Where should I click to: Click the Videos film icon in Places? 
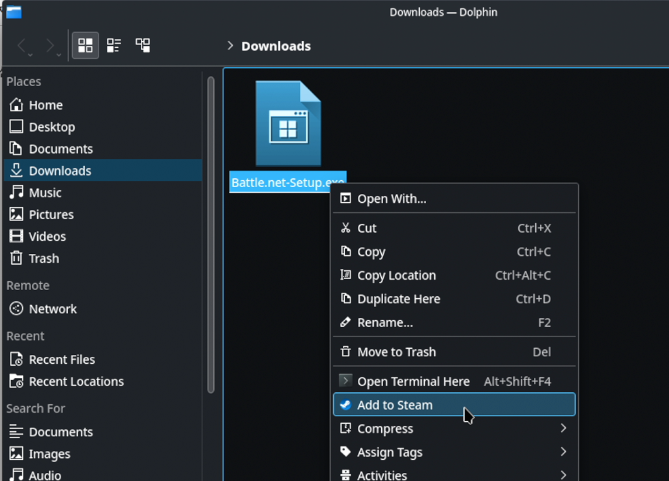click(16, 236)
